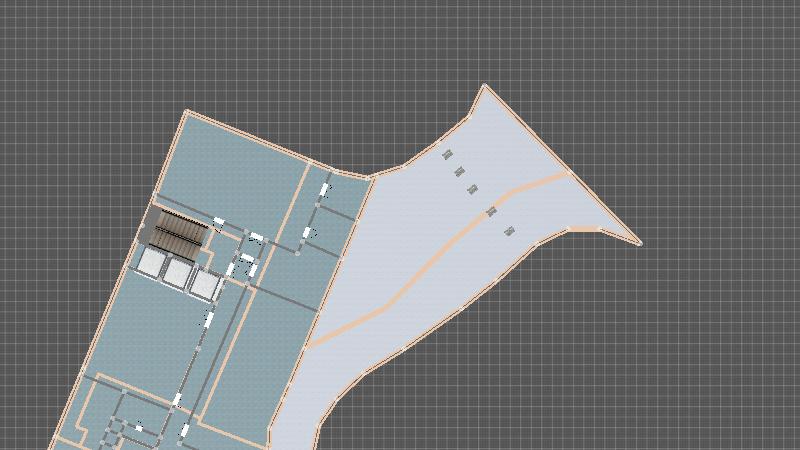
Task: Click the top peak vertex of the gray area
Action: tap(485, 85)
